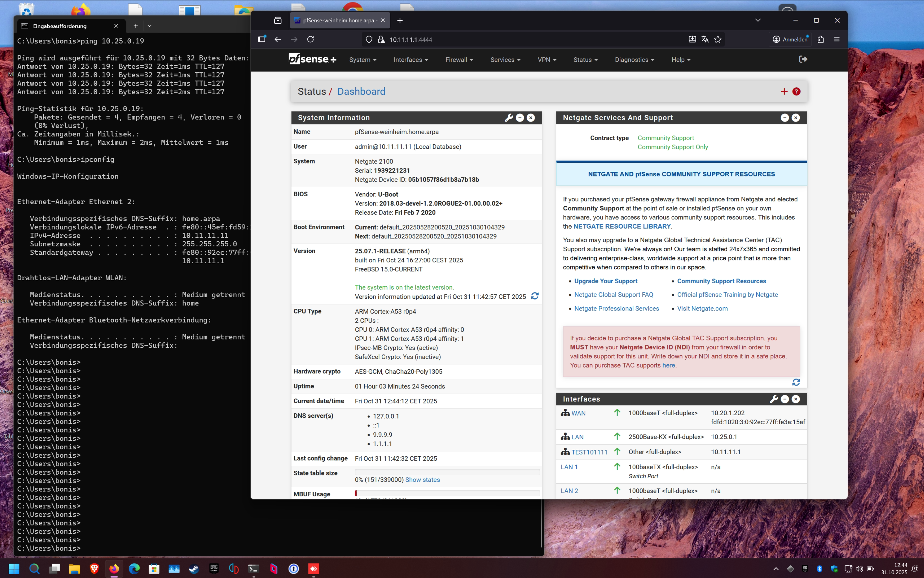The width and height of the screenshot is (924, 578).
Task: Collapse the Netgate Services And Support widget
Action: coord(784,118)
